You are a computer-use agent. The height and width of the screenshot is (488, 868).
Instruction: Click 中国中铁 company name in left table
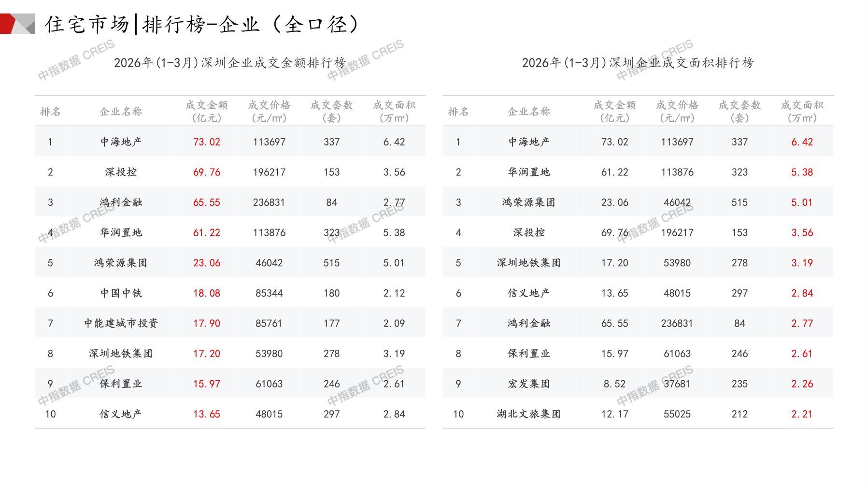coord(121,293)
